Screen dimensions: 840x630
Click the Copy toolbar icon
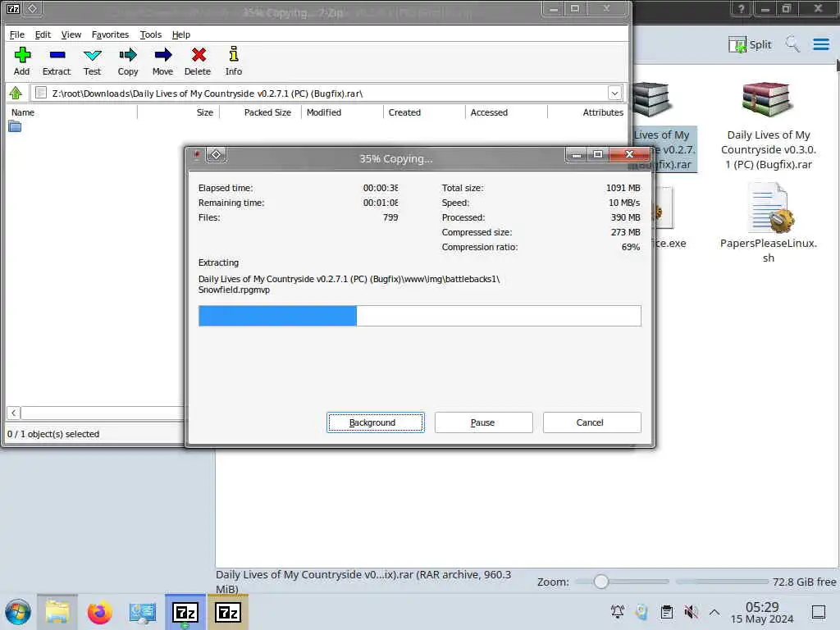click(128, 62)
